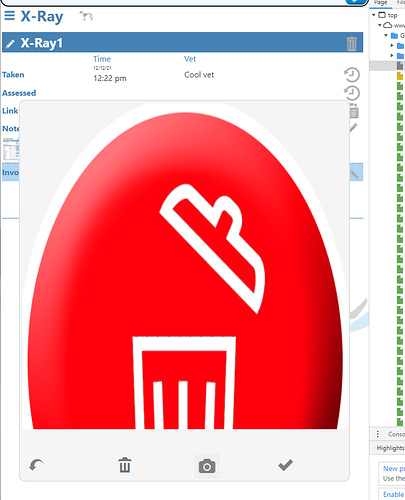Switch to the Page tab in DevTools
The width and height of the screenshot is (405, 500).
pos(380,3)
